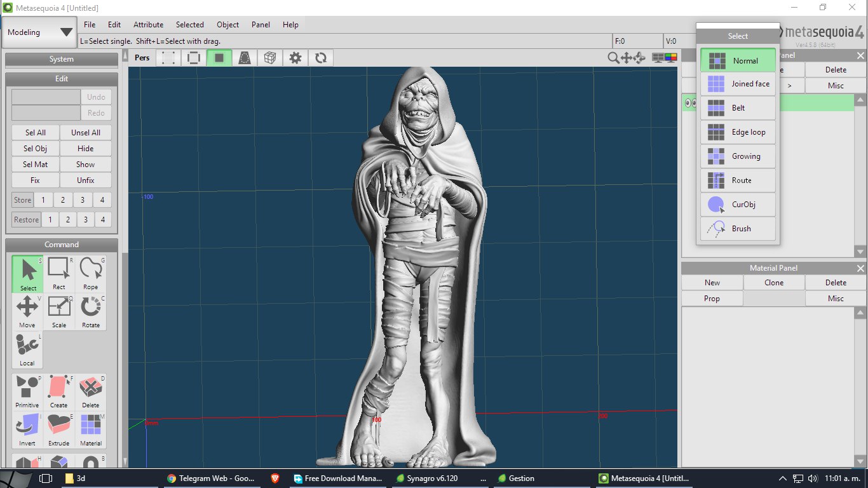Viewport: 868px width, 488px height.
Task: Click New in the Material Panel
Action: pyautogui.click(x=712, y=283)
